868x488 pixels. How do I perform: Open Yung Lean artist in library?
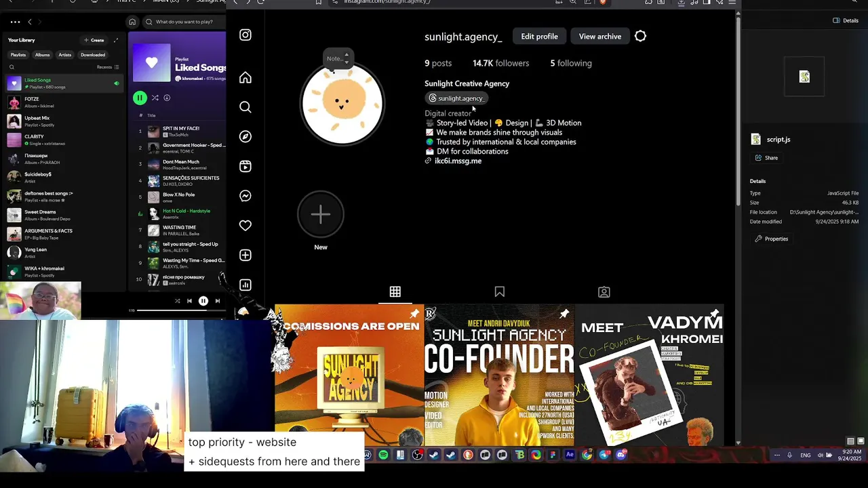pos(63,253)
